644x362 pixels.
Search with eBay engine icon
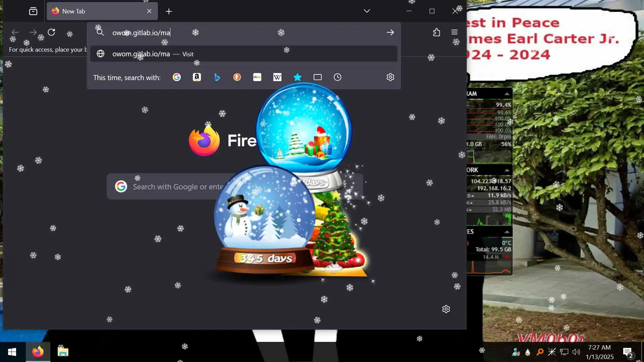[x=257, y=77]
